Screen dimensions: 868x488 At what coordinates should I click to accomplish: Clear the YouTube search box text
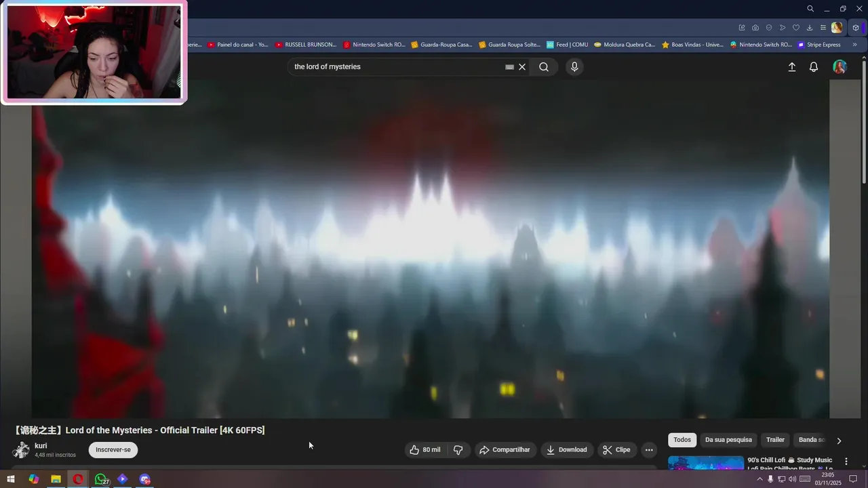[x=522, y=67]
